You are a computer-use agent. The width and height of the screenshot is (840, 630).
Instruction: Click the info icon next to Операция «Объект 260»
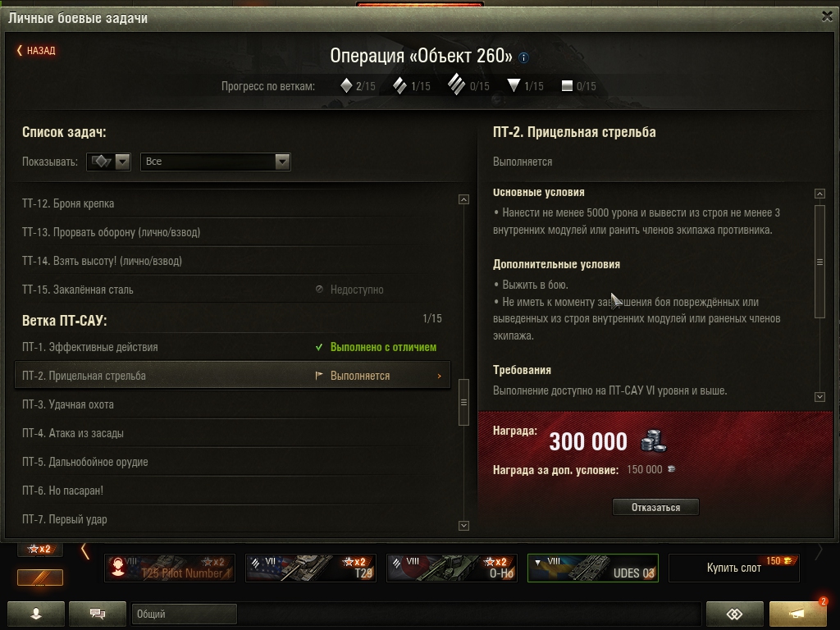pyautogui.click(x=524, y=57)
